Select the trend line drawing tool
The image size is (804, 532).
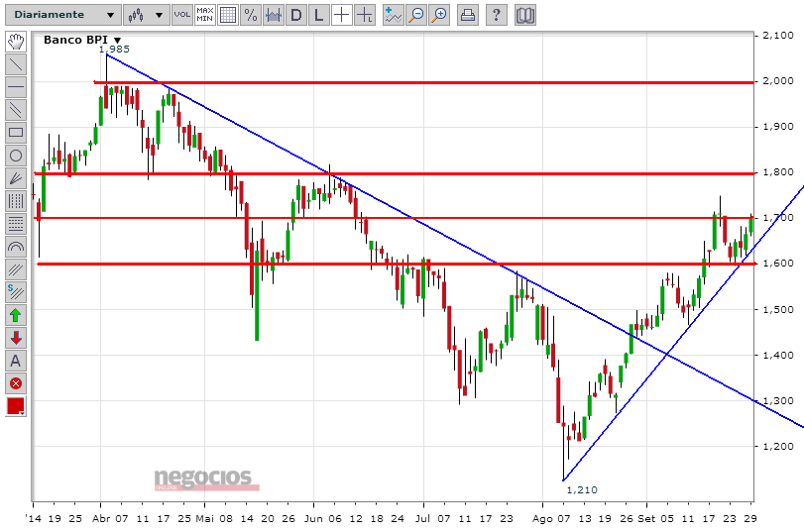coord(16,64)
